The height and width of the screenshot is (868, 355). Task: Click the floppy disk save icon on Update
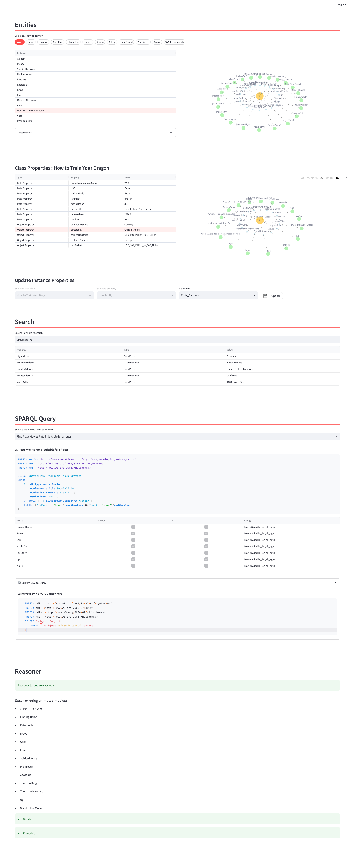tap(266, 296)
